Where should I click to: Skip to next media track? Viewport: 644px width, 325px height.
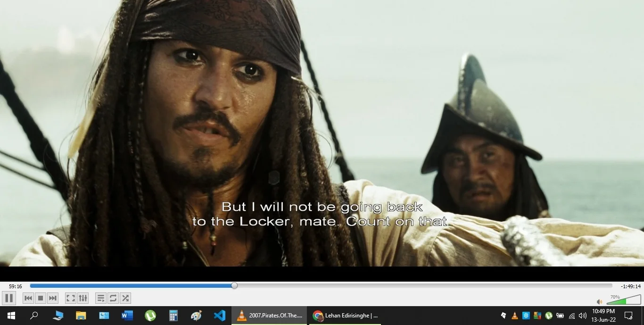point(53,298)
